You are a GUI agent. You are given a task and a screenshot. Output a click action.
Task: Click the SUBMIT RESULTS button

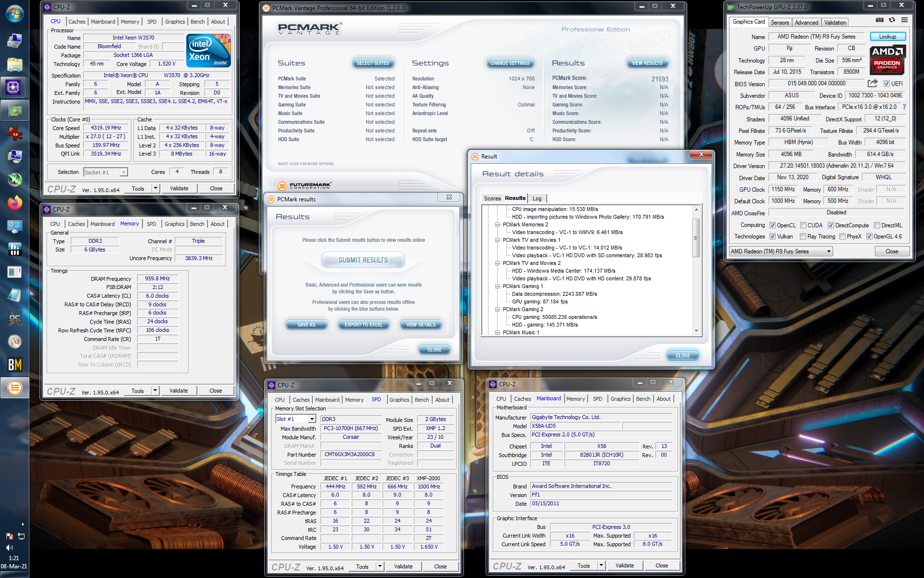click(363, 260)
